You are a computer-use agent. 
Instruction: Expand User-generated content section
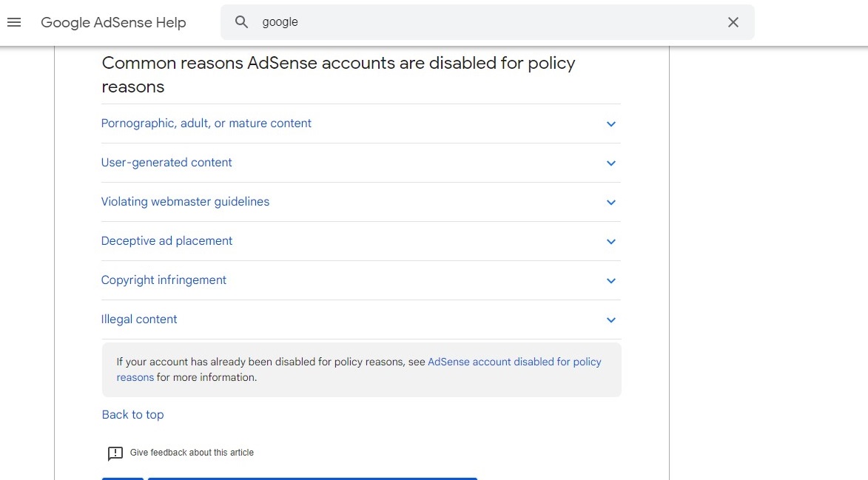coord(360,163)
